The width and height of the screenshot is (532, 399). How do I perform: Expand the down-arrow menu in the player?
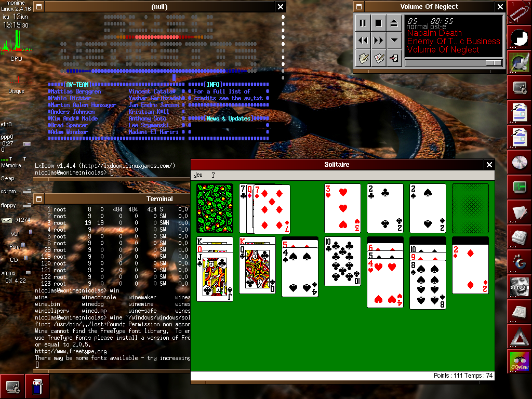(x=394, y=40)
